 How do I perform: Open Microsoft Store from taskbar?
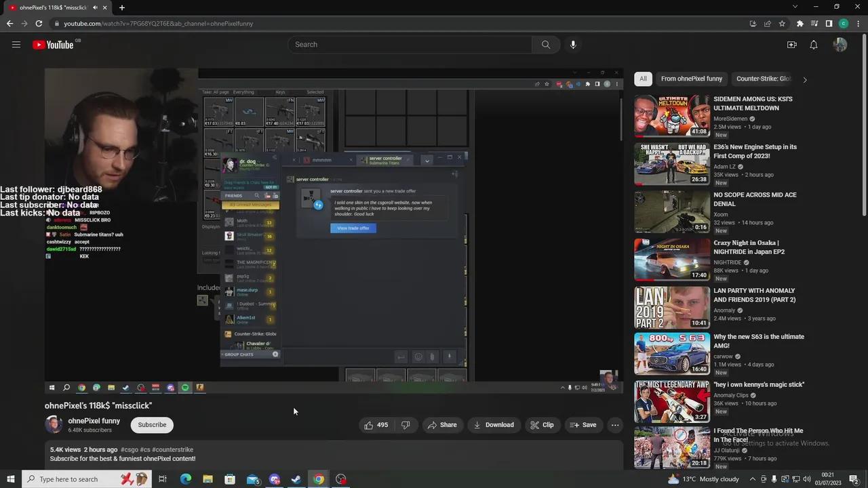pyautogui.click(x=230, y=479)
